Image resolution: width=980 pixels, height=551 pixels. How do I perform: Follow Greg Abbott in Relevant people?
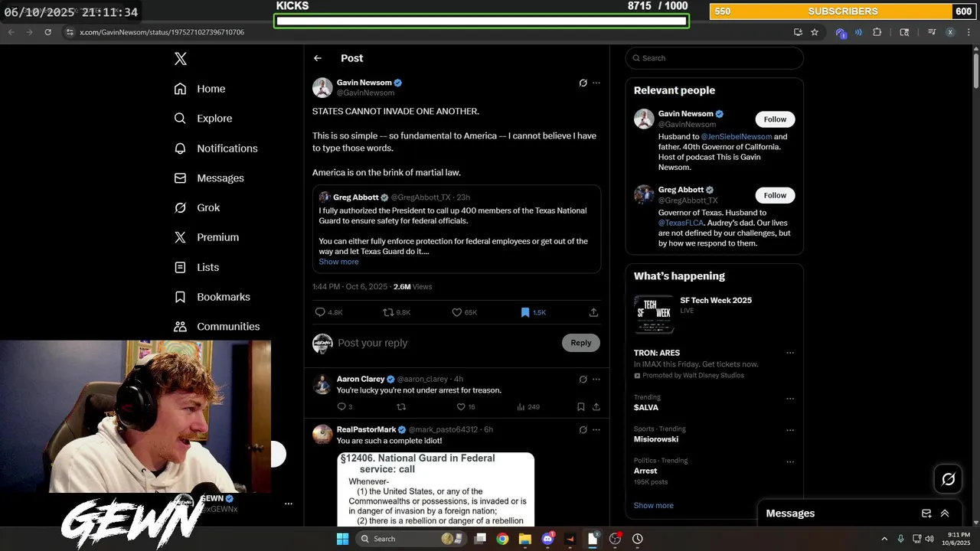tap(775, 195)
